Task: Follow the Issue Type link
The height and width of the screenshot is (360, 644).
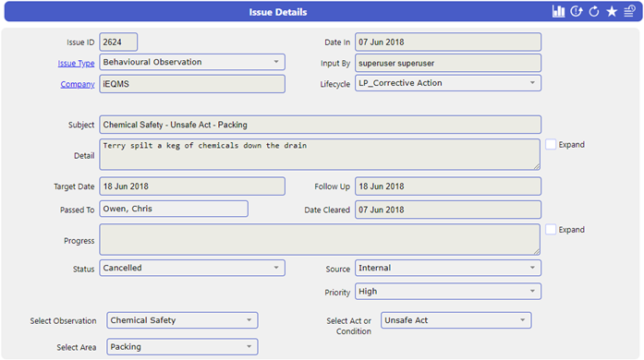Action: coord(76,63)
